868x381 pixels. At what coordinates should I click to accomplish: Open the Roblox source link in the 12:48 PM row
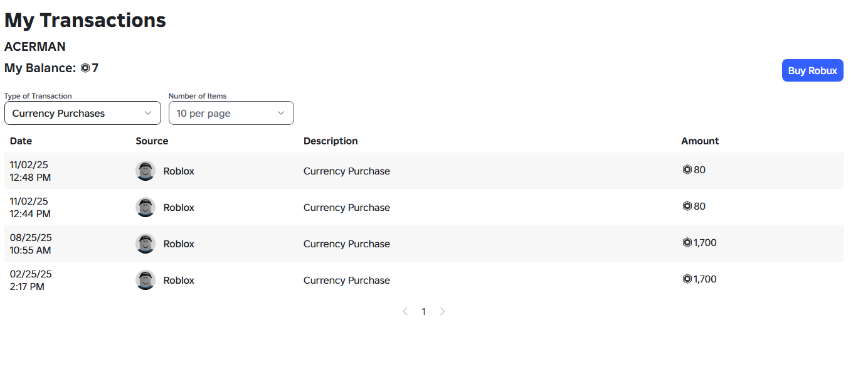(x=179, y=171)
